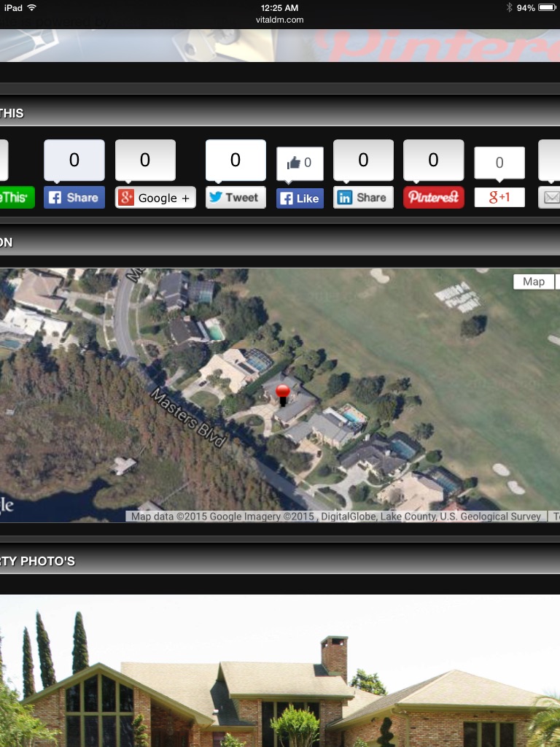The width and height of the screenshot is (560, 747).
Task: Tap the vitaldm.com address bar
Action: tap(279, 20)
